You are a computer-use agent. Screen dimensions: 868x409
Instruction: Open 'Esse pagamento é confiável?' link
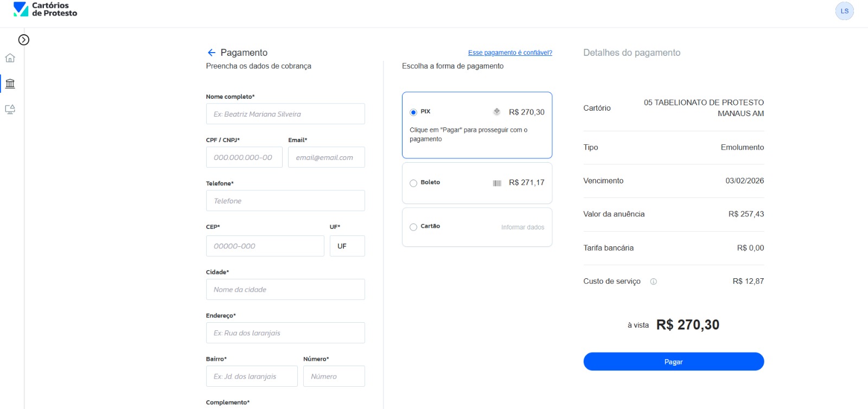(x=510, y=53)
